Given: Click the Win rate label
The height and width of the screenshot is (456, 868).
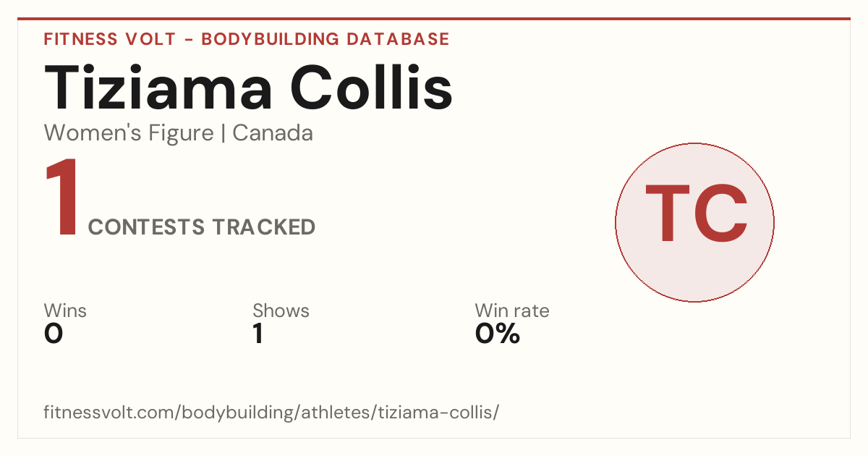Looking at the screenshot, I should click(x=512, y=311).
